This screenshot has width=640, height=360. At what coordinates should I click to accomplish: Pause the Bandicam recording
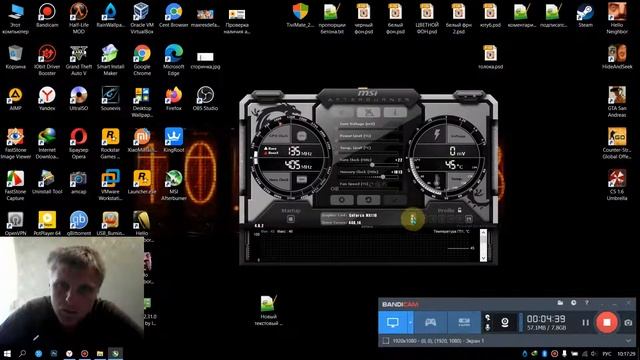tap(585, 322)
